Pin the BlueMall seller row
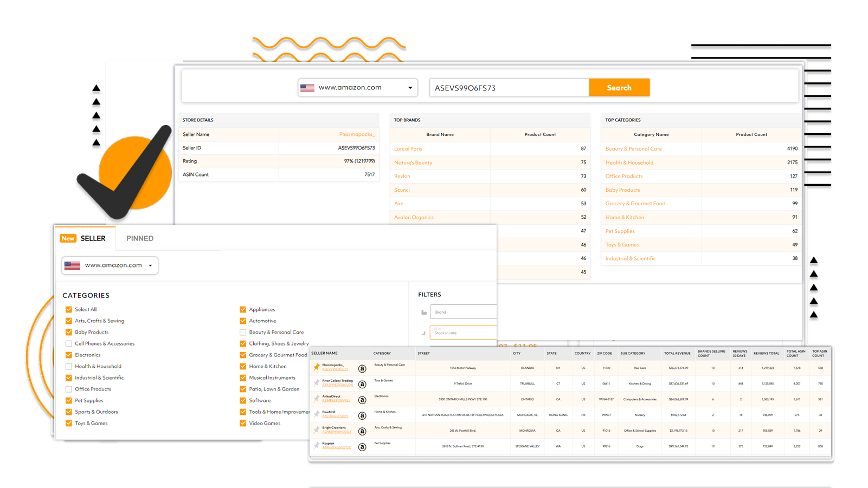Screen dimensions: 868x488 316,415
